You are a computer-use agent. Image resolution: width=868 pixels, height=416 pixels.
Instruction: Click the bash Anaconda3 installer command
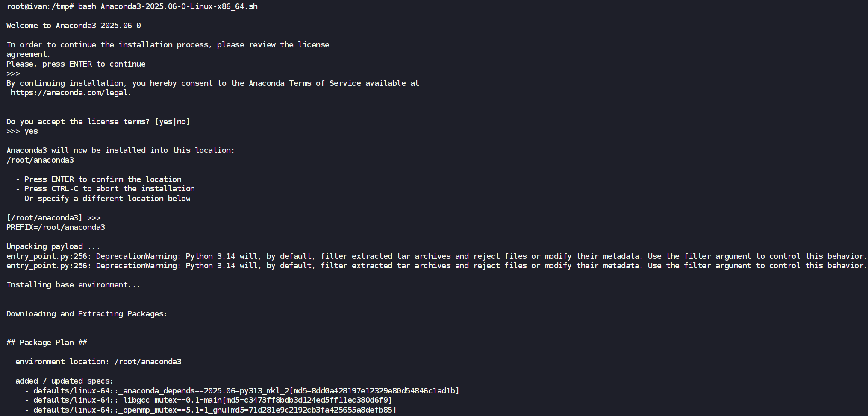click(x=168, y=6)
